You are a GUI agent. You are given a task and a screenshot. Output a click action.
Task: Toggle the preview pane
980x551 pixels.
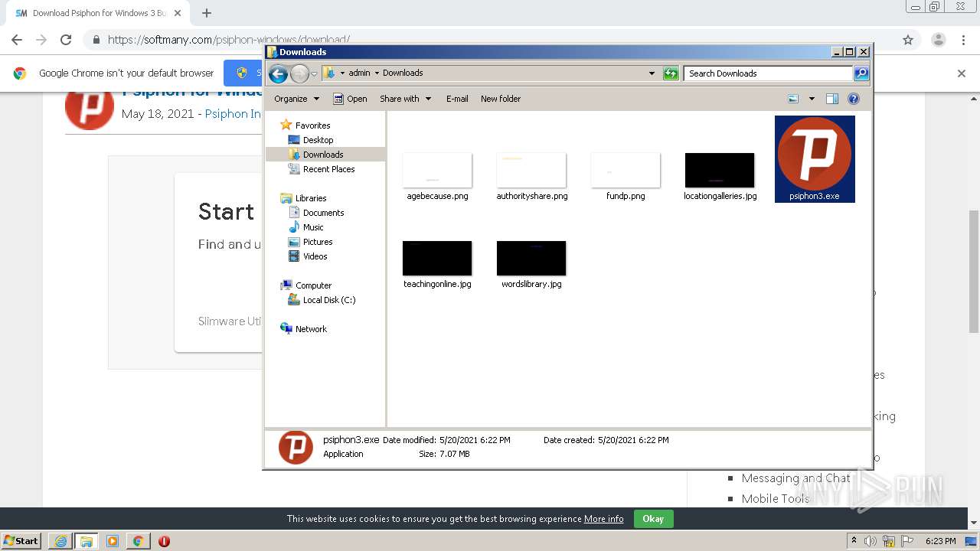click(832, 99)
